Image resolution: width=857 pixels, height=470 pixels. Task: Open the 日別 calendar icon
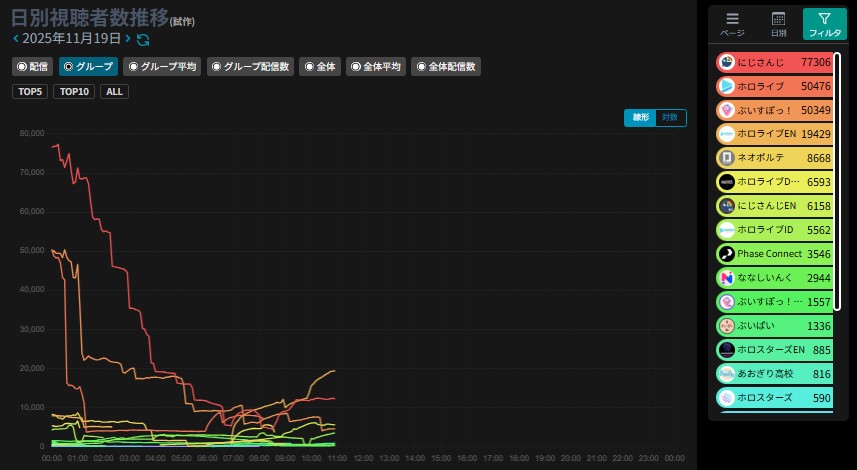click(778, 24)
